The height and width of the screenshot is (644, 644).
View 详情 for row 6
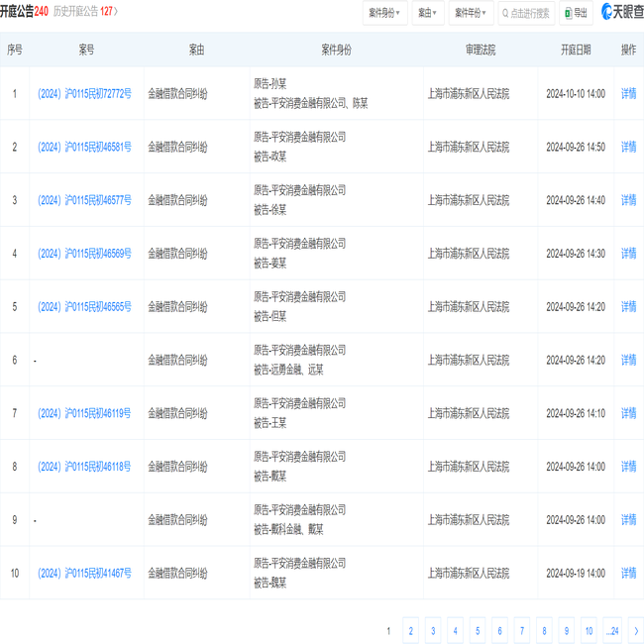coord(628,361)
